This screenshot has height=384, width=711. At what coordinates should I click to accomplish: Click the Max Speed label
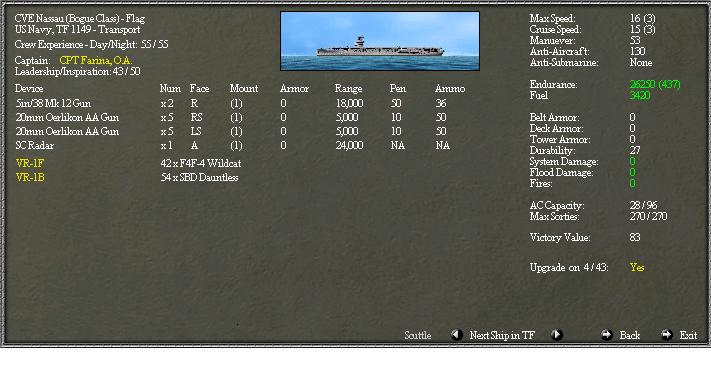pyautogui.click(x=552, y=19)
